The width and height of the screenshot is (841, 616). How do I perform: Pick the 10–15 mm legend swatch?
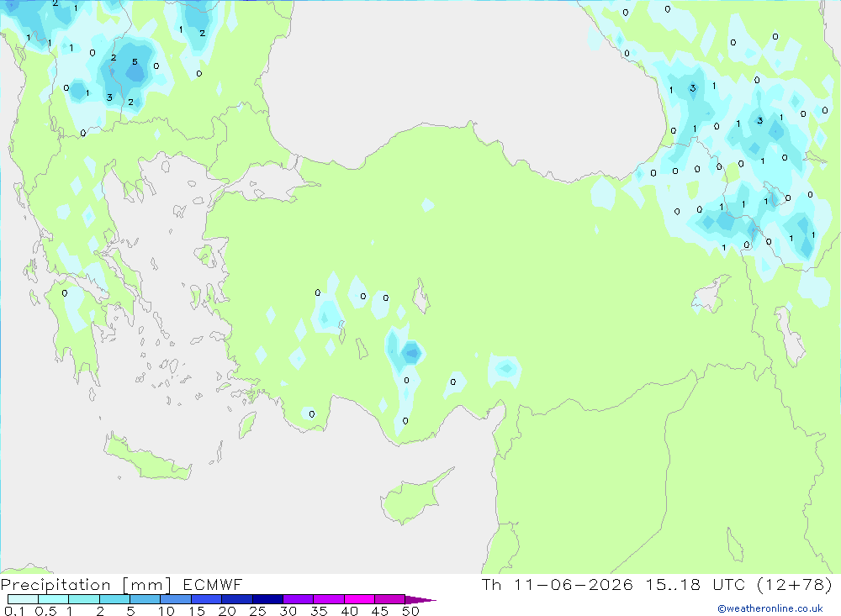[x=176, y=599]
